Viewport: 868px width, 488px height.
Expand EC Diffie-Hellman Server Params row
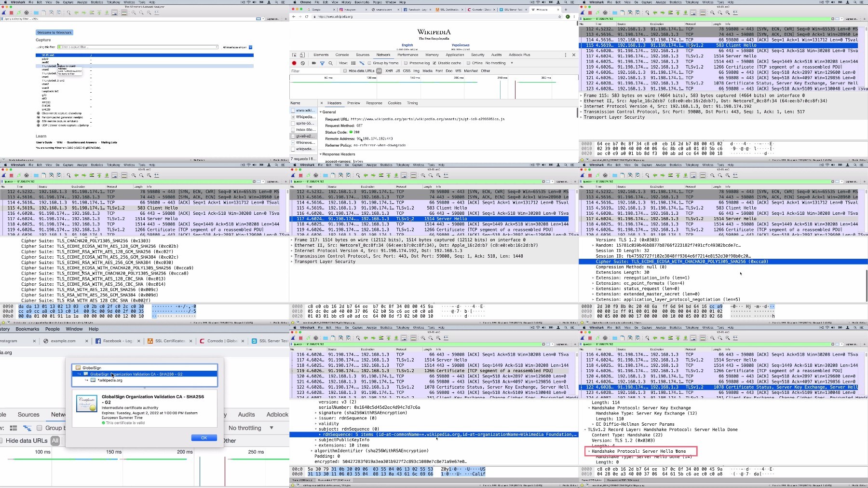pyautogui.click(x=593, y=424)
